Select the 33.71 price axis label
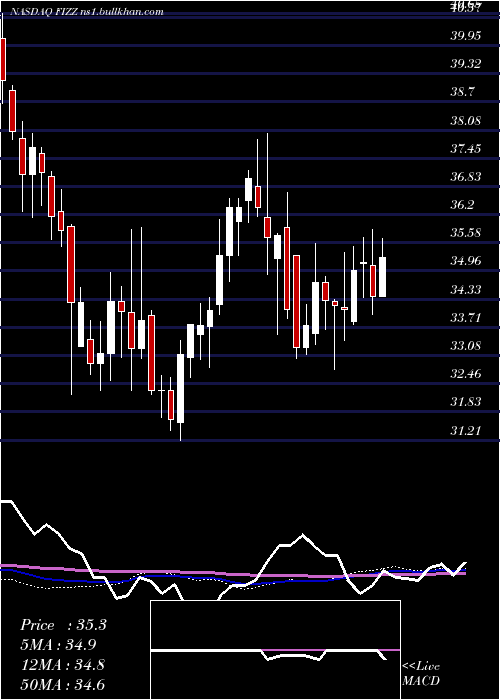 [x=466, y=318]
